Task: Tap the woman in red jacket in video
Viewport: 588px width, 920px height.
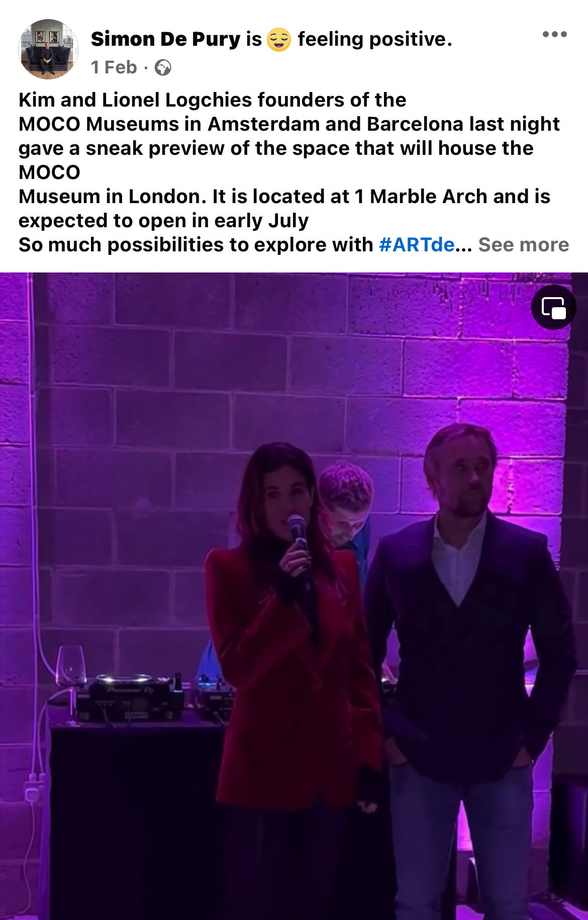Action: coord(294,679)
